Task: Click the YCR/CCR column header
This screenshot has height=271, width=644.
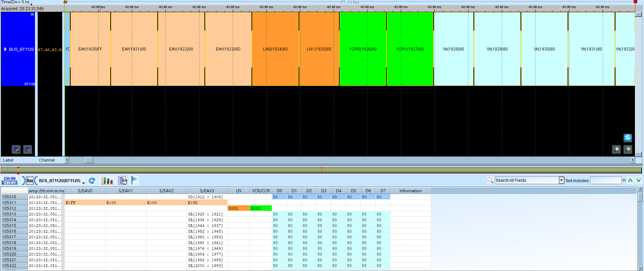Action: (261, 191)
